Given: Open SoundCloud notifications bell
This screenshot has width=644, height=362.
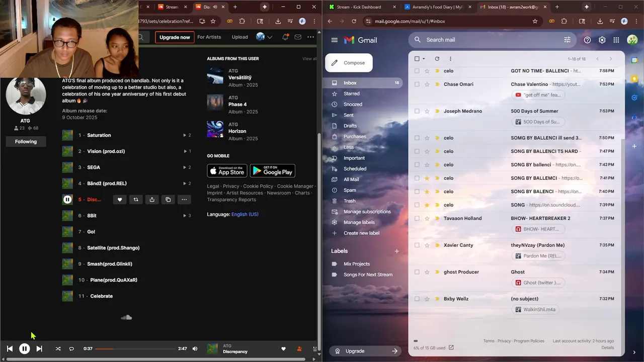Looking at the screenshot, I should pyautogui.click(x=285, y=37).
